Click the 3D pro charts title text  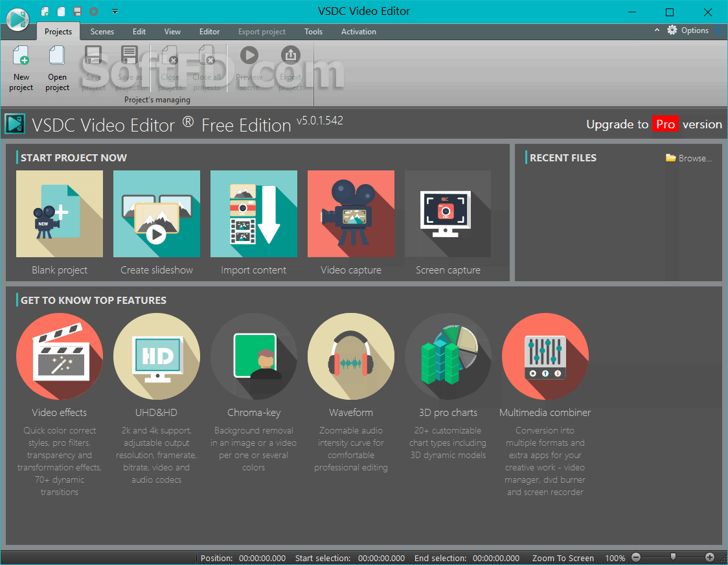tap(448, 413)
